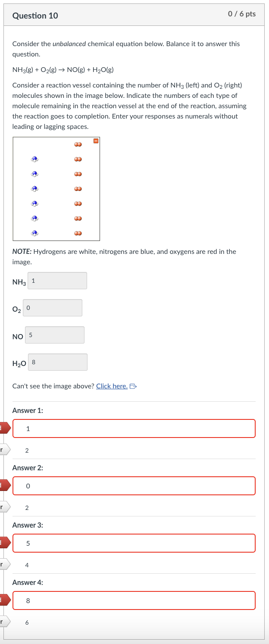Select the H2O quantity input field
This screenshot has height=644, width=269.
(x=58, y=362)
